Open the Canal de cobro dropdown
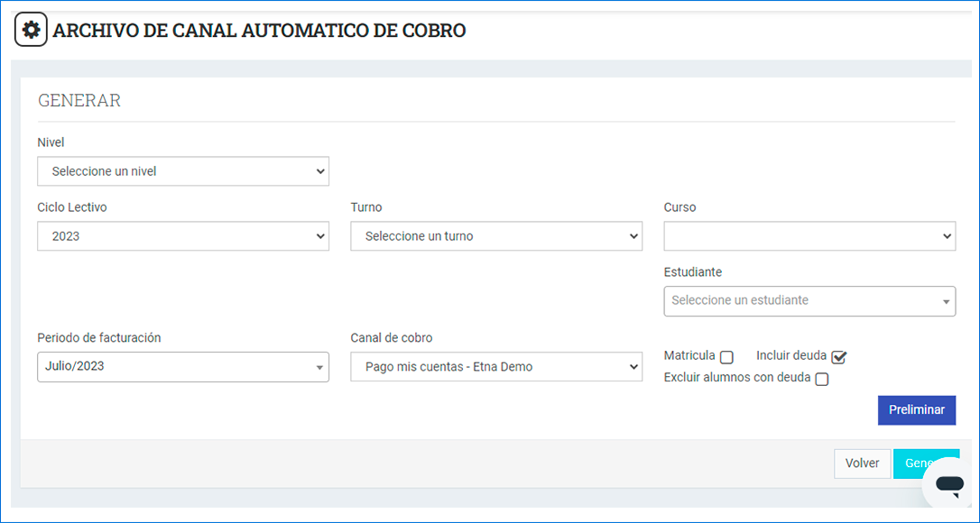Viewport: 980px width, 523px height. 496,367
